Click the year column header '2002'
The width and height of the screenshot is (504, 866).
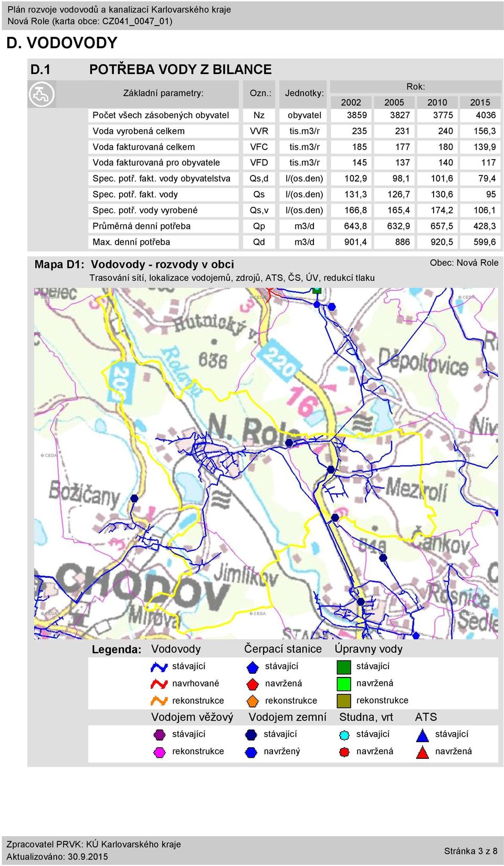(x=351, y=102)
